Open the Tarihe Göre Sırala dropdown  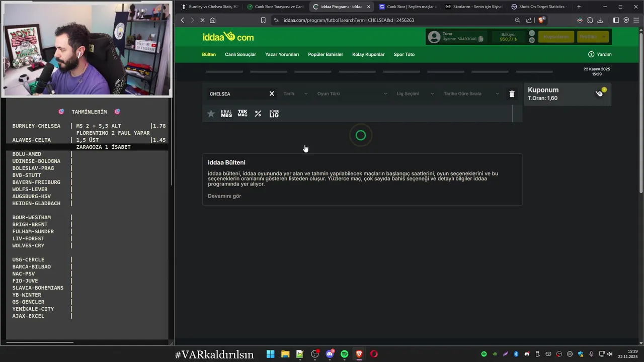(471, 94)
